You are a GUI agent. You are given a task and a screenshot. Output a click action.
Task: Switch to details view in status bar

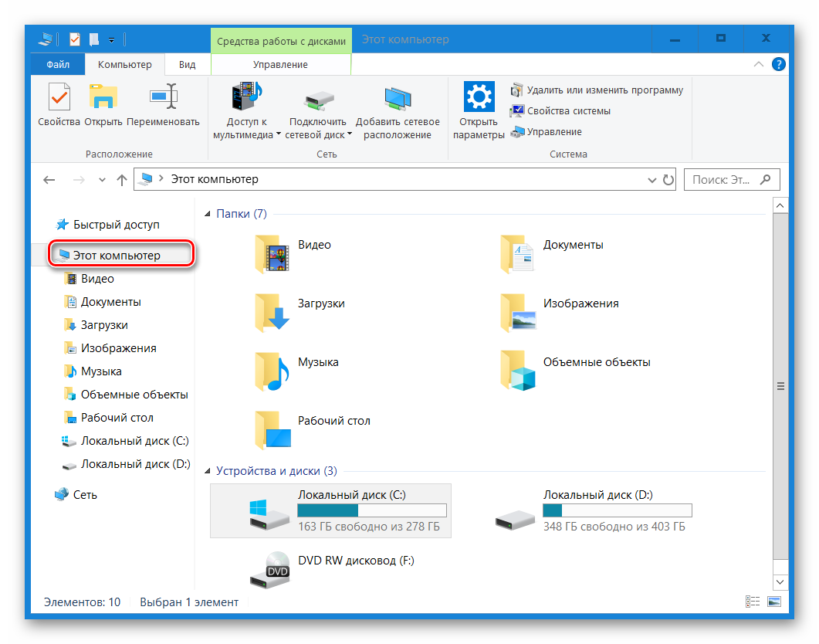pos(753,602)
